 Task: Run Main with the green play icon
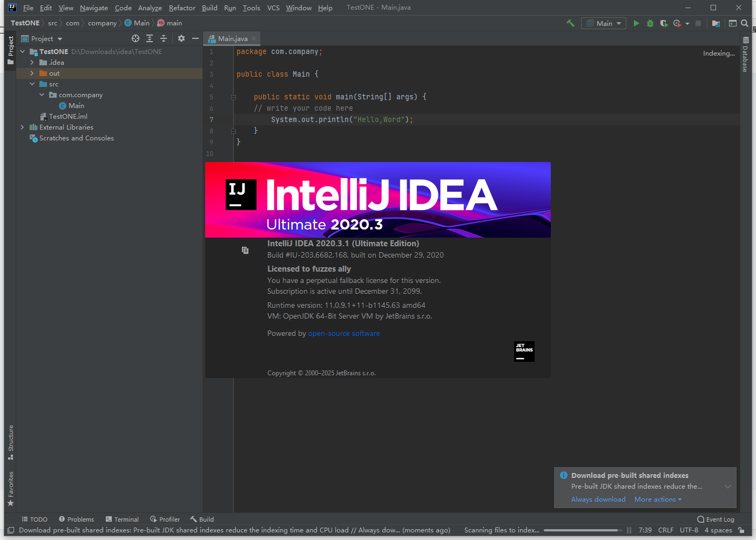(636, 23)
